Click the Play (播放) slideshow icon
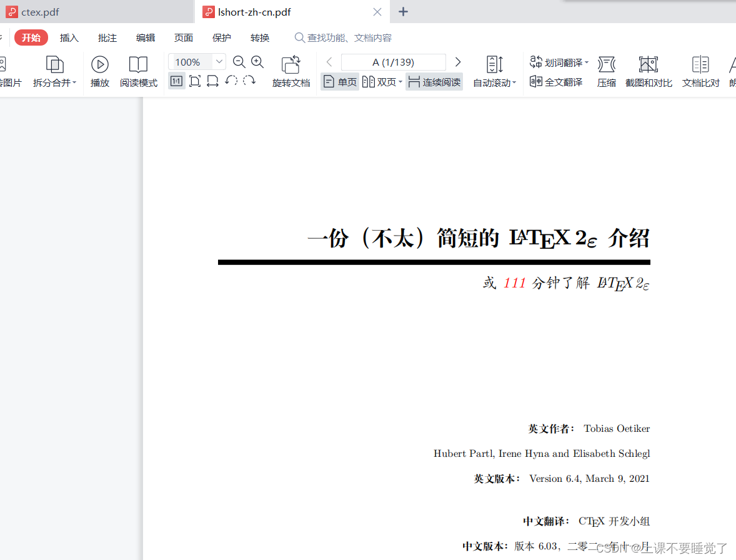The width and height of the screenshot is (736, 560). click(100, 64)
